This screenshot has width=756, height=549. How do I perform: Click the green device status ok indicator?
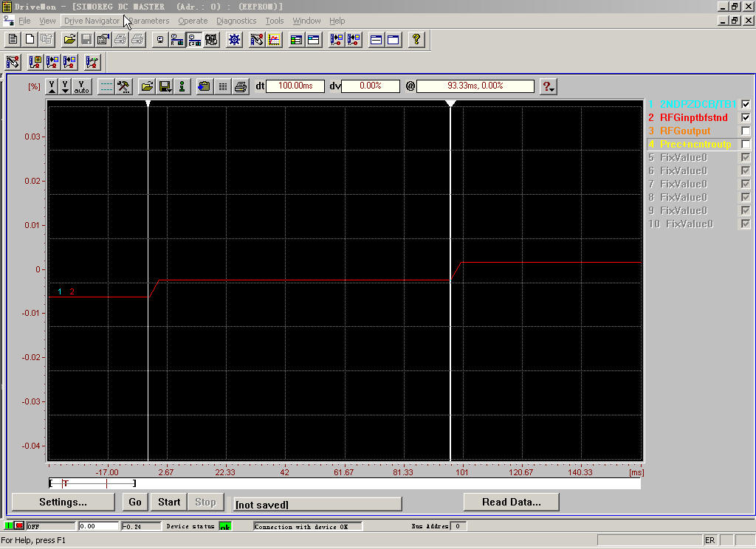point(225,526)
